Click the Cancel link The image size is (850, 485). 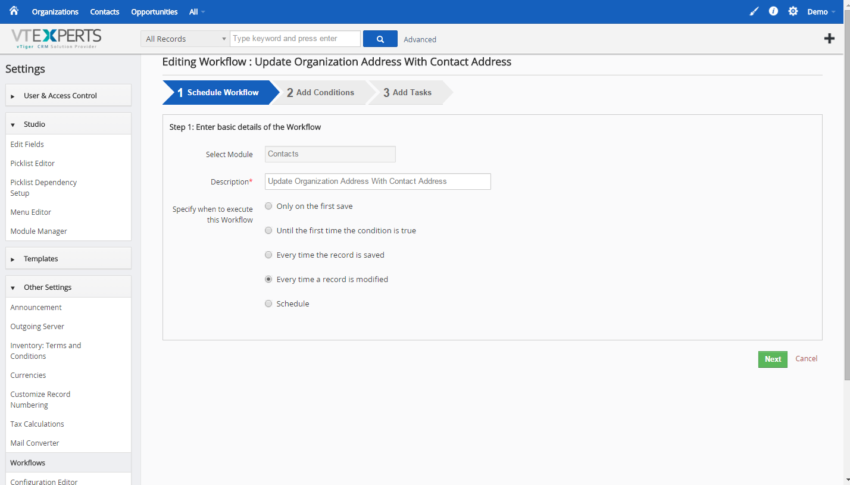pyautogui.click(x=806, y=359)
